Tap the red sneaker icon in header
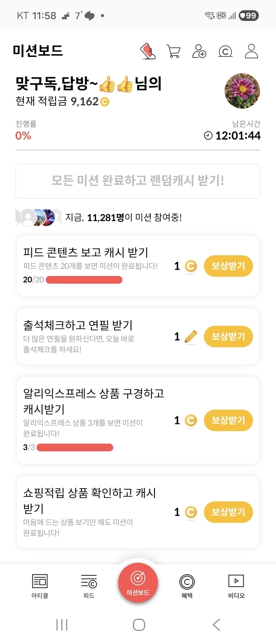 (x=148, y=51)
